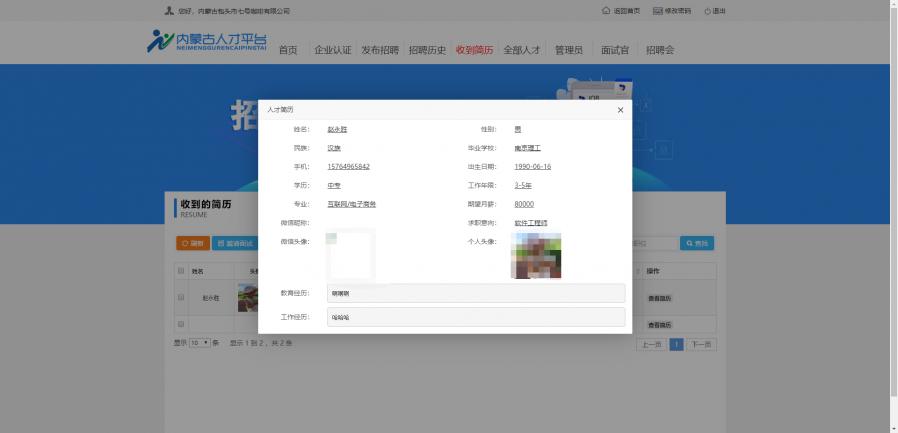Click the second row's 查看简历 button
Screen dimensions: 898x433
pos(660,325)
